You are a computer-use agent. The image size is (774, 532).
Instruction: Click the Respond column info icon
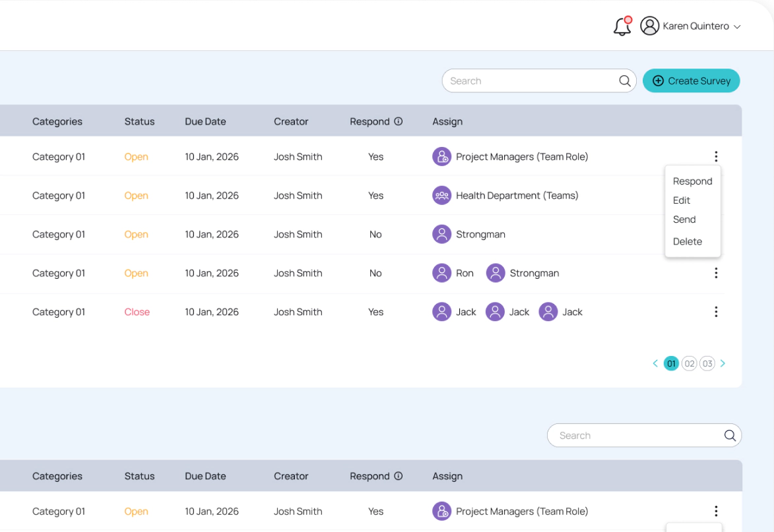click(399, 121)
